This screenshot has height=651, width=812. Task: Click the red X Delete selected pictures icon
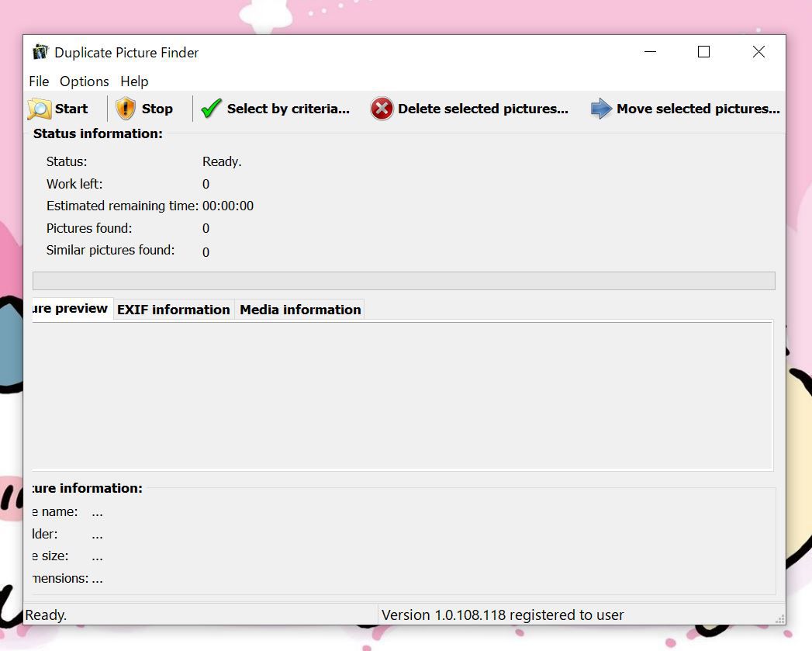(x=382, y=109)
